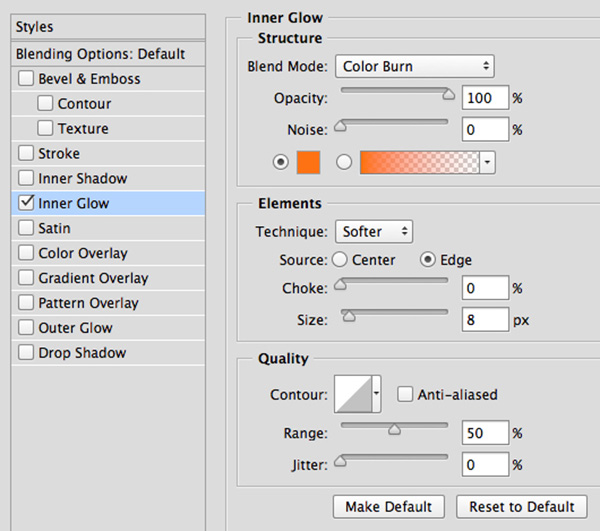This screenshot has width=600, height=531.
Task: Click the orange gradient preview bar
Action: point(419,162)
